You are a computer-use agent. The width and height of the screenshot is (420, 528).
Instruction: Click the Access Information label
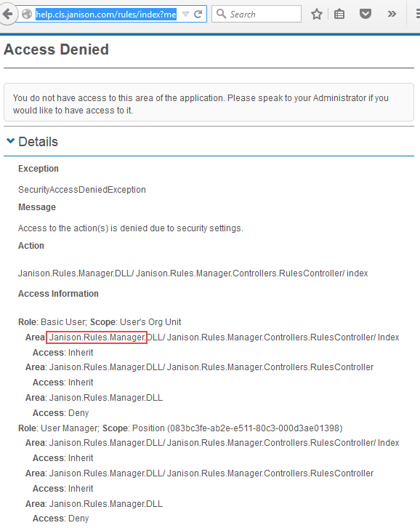point(58,294)
